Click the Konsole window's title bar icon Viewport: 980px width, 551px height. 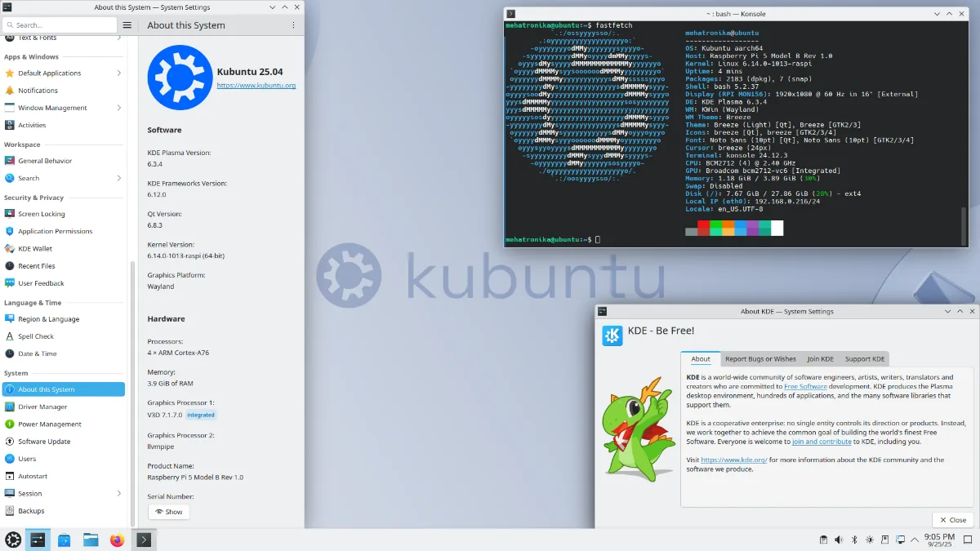(x=510, y=14)
